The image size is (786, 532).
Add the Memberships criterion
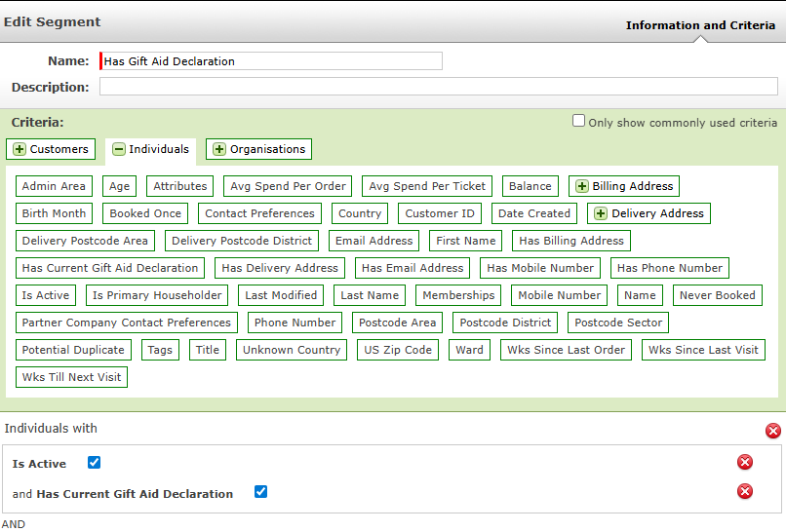click(x=458, y=295)
